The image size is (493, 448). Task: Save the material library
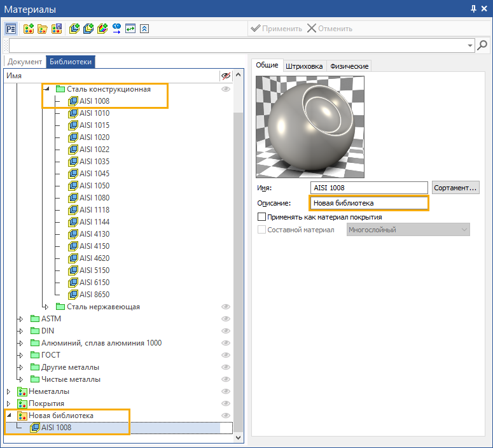point(57,29)
